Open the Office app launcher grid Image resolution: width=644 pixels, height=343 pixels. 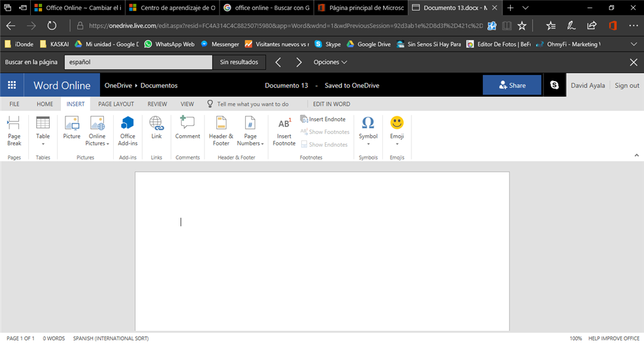12,85
